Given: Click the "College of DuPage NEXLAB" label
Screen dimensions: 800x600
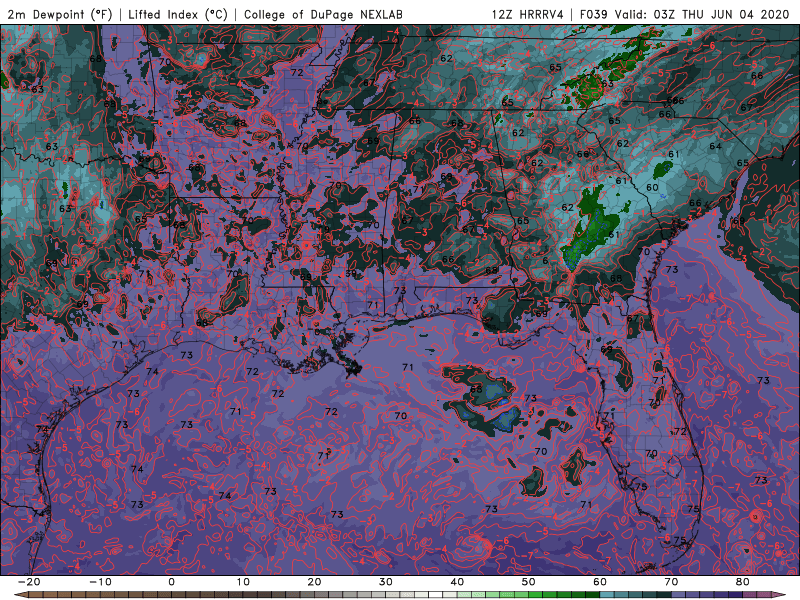Looking at the screenshot, I should (x=323, y=14).
